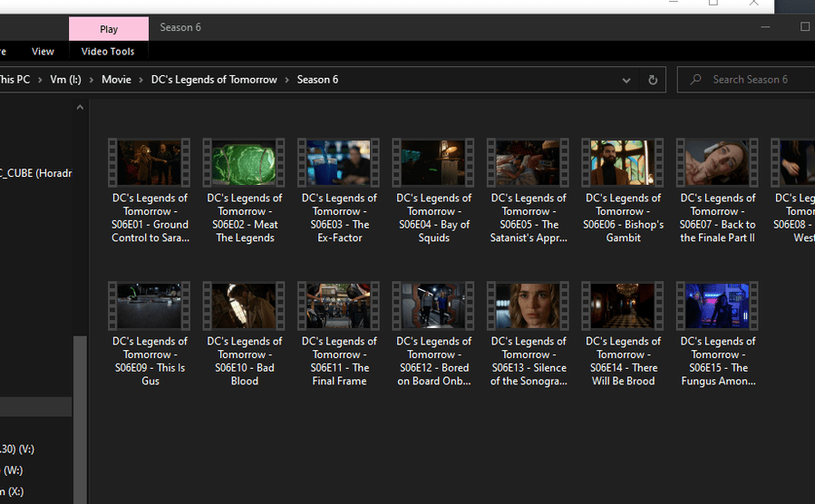This screenshot has width=815, height=504.
Task: Click the S06E10 Bad Blood file name
Action: point(244,361)
